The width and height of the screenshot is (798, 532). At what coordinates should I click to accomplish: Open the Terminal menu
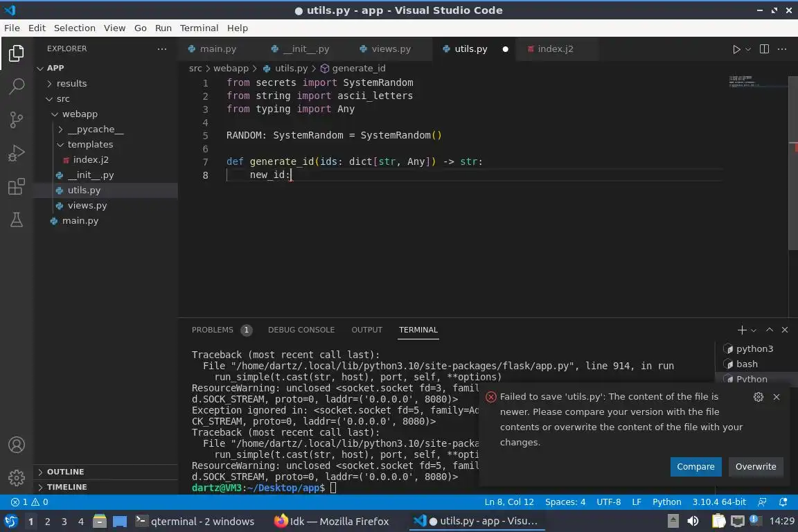point(199,28)
